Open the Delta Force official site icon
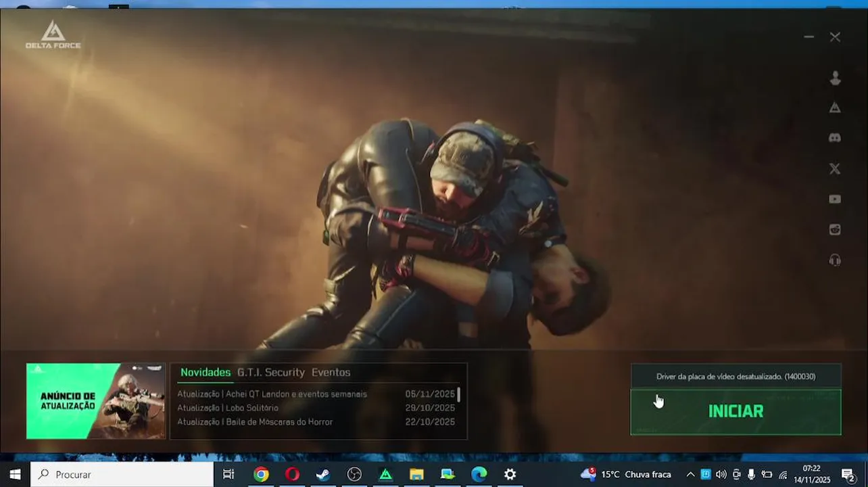This screenshot has height=487, width=868. (835, 108)
